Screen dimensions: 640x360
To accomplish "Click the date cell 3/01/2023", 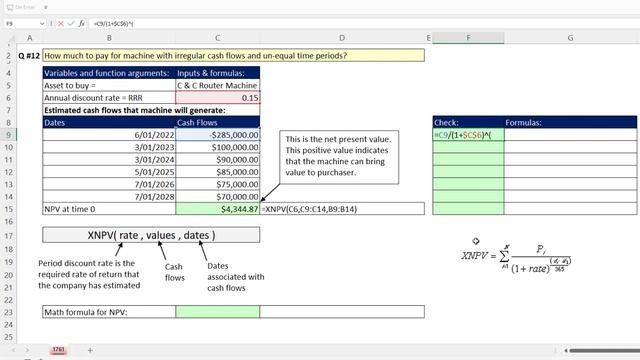I will (109, 147).
